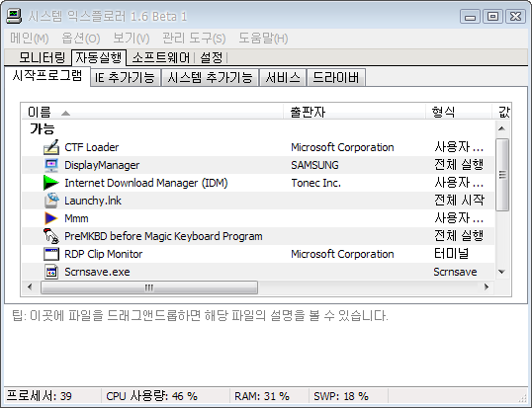
Task: Click the 값 column header
Action: click(501, 112)
